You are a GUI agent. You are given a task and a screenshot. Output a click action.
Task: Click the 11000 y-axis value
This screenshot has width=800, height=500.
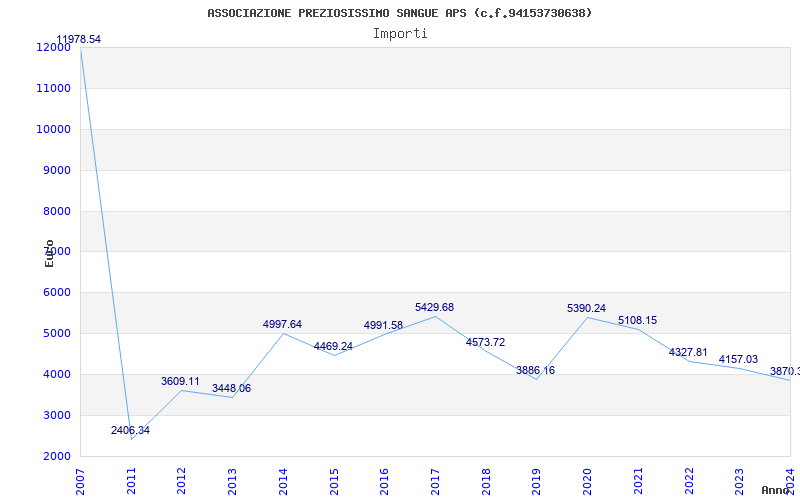(53, 88)
